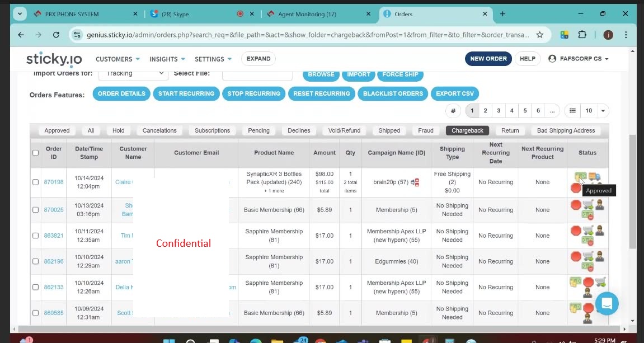Check the box for order 863821

pos(35,236)
